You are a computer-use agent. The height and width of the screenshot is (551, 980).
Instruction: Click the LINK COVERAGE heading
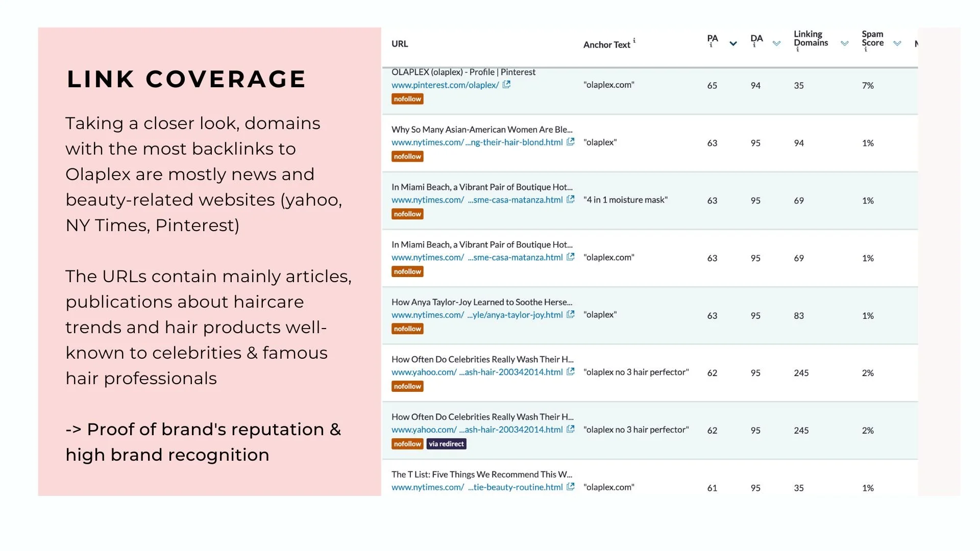pos(186,79)
